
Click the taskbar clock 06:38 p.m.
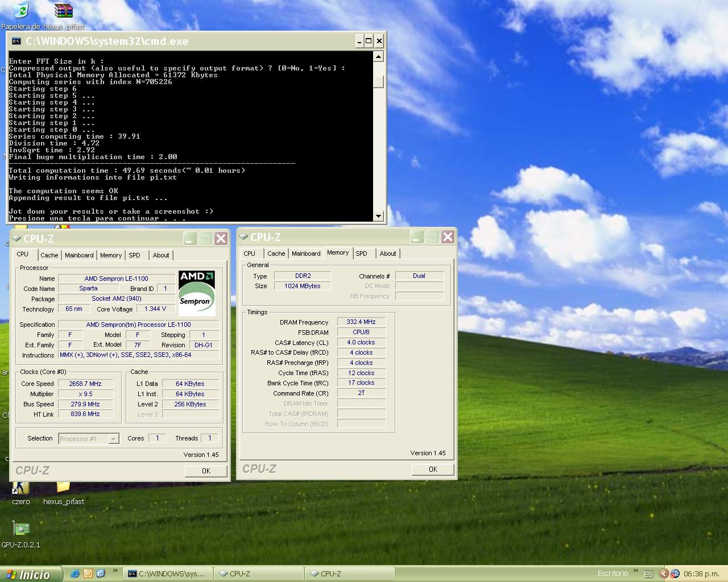pyautogui.click(x=701, y=574)
